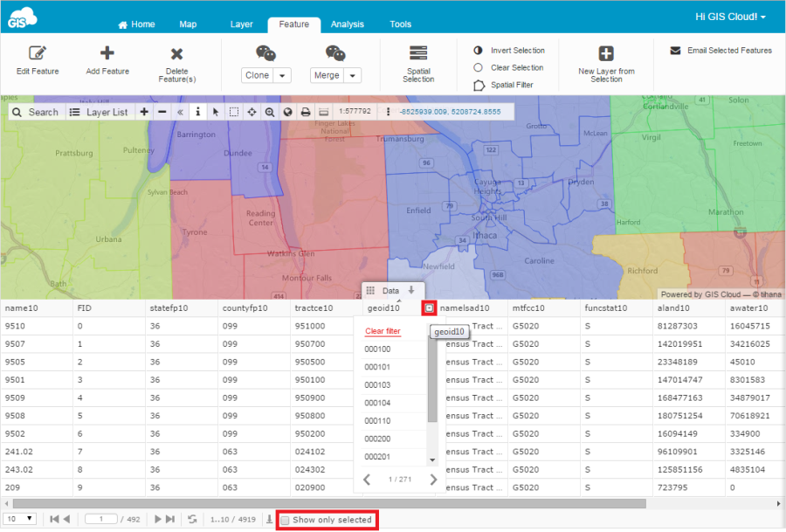Screen dimensions: 786x532
Task: Click the Clear filter link
Action: tap(383, 331)
